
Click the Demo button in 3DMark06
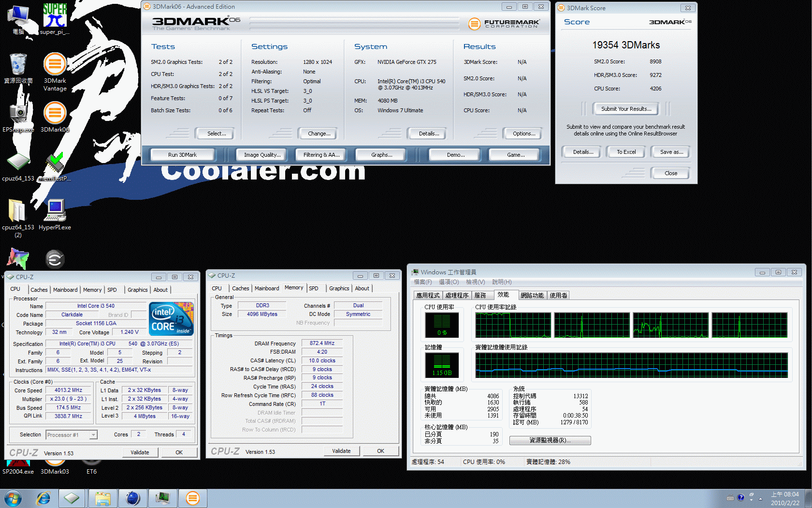pos(455,155)
